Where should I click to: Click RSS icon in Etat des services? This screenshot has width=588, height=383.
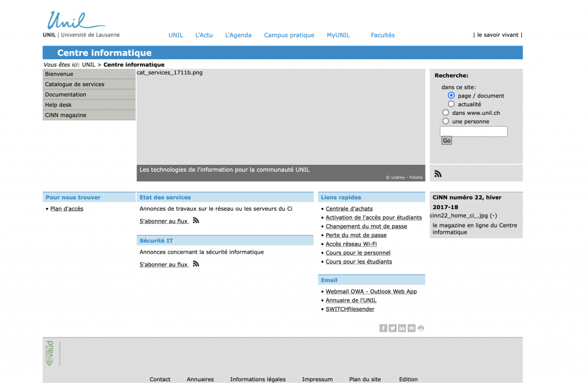coord(196,220)
